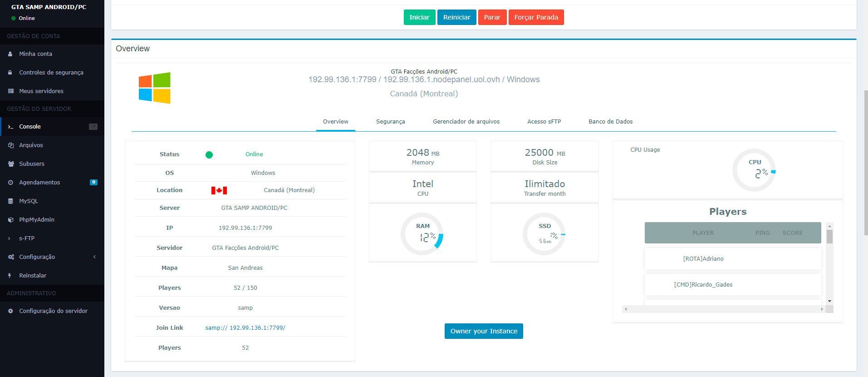This screenshot has height=377, width=868.
Task: Click the badge icon on the Console row
Action: click(93, 127)
